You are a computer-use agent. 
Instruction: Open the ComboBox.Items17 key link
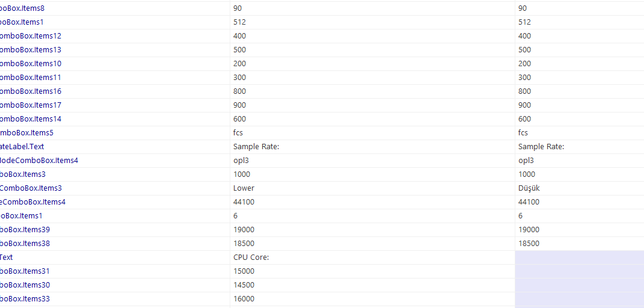(31, 105)
